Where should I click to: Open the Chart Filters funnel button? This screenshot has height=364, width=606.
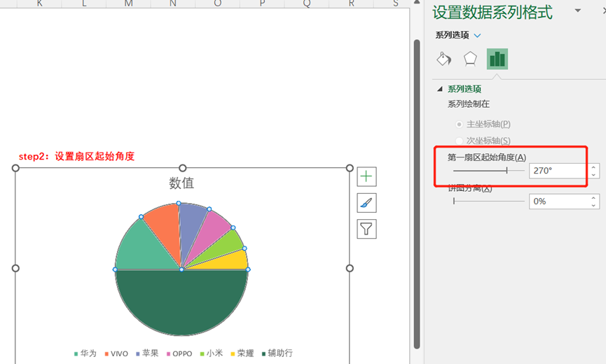pos(366,230)
